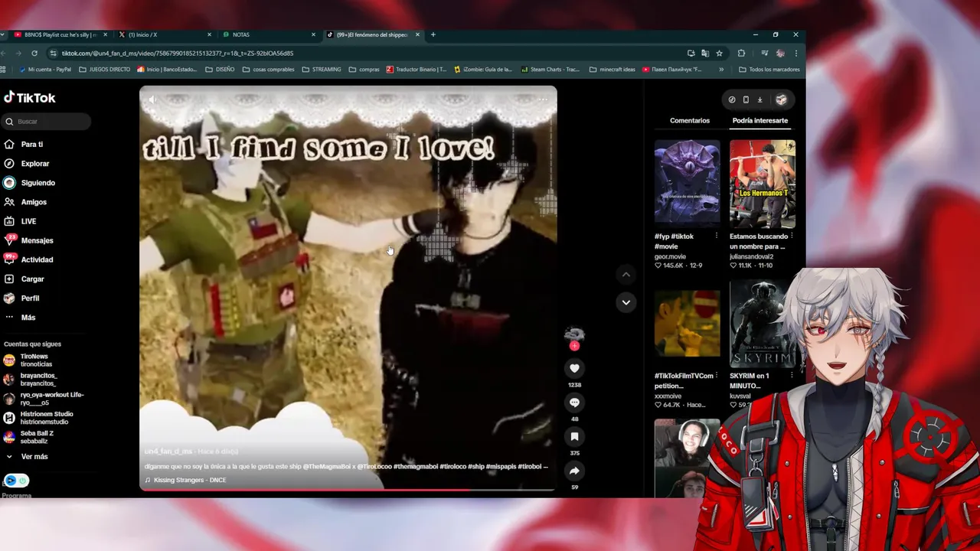Open ryo_oya-workout followed account
The height and width of the screenshot is (551, 980).
pos(43,399)
